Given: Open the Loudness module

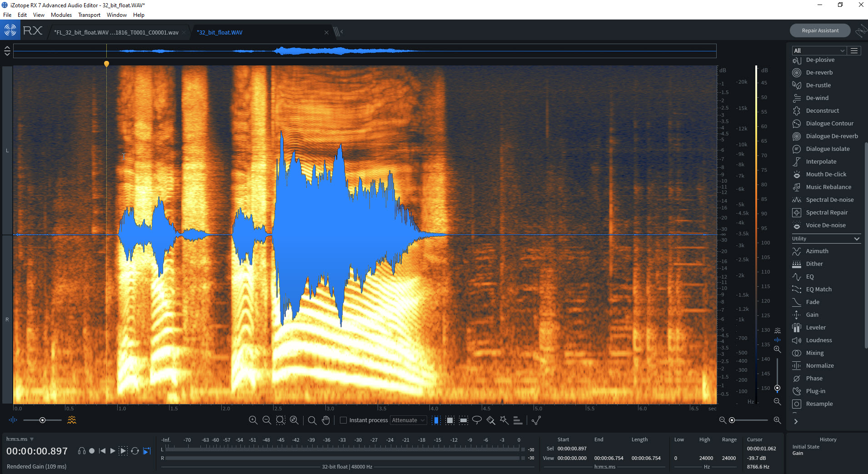Looking at the screenshot, I should (x=818, y=340).
